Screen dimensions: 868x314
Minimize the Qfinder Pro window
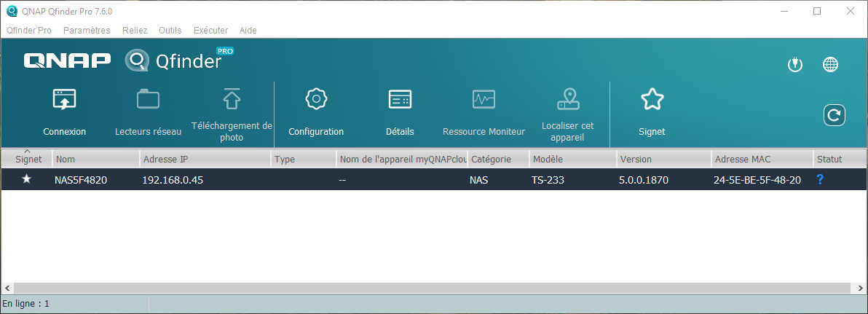point(784,11)
